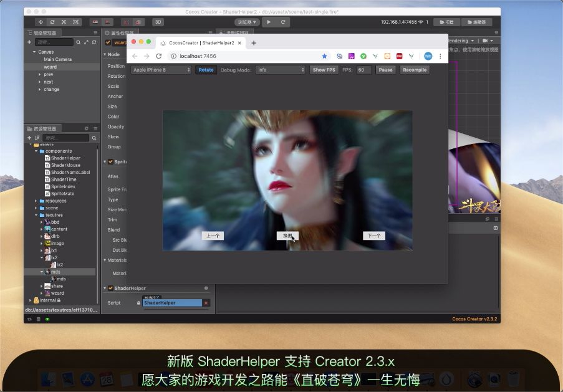Viewport: 563px width, 392px height.
Task: Toggle the 3D view mode button
Action: point(158,22)
